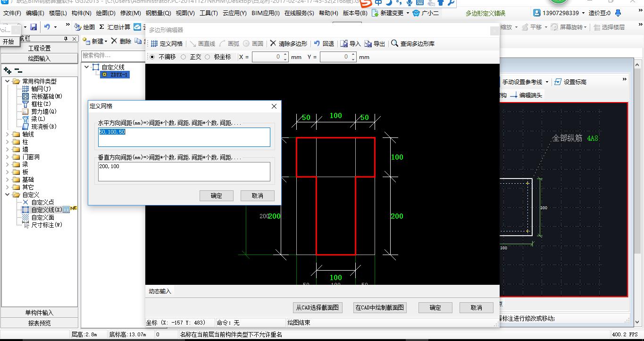The width and height of the screenshot is (644, 341).
Task: Click the New Change (新建变更) icon
Action: (375, 13)
